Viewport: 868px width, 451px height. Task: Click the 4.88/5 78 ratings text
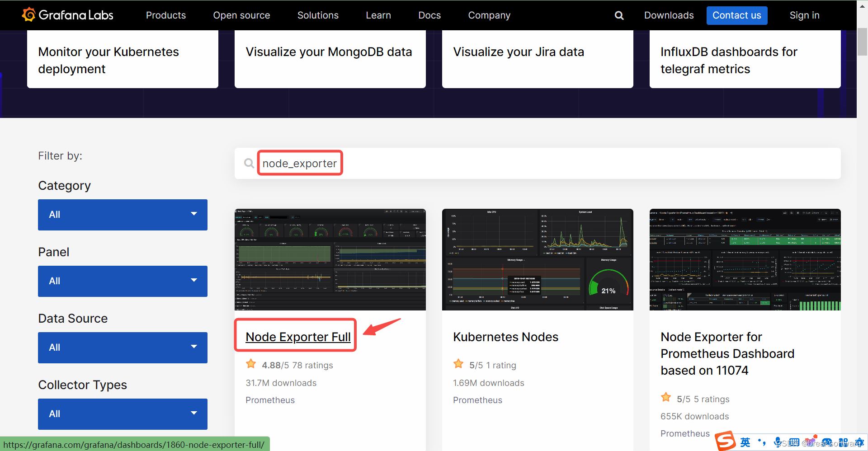point(297,365)
